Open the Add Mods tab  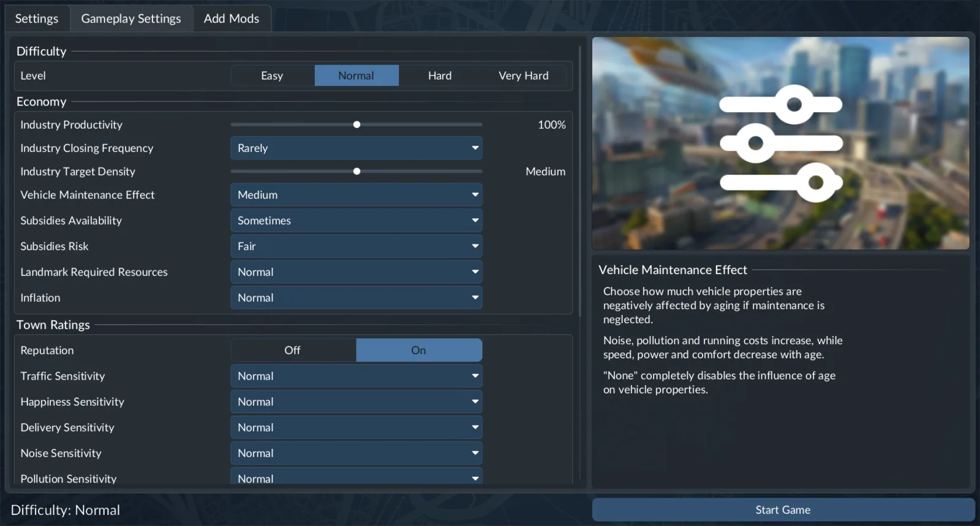[232, 18]
